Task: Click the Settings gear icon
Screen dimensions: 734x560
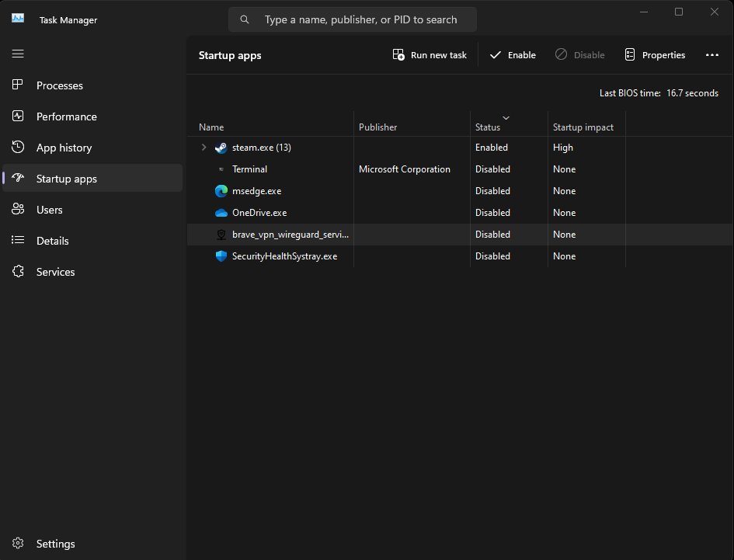Action: [x=18, y=543]
